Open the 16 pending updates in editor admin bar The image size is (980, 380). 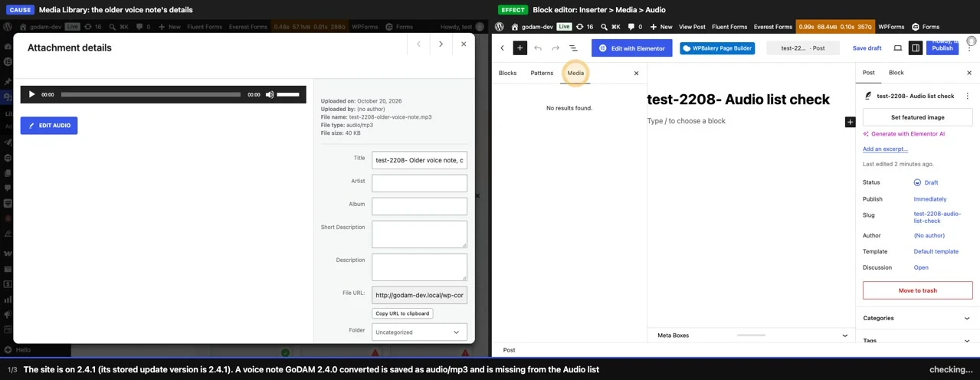coord(585,27)
